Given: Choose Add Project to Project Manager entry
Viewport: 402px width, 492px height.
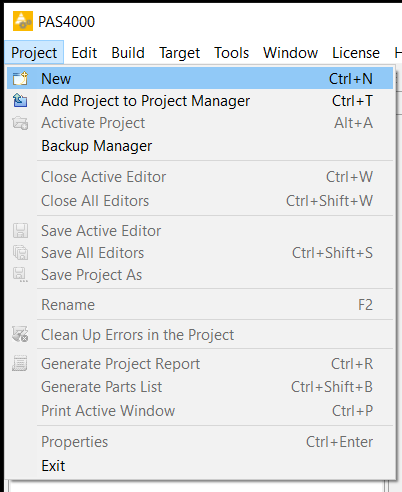Looking at the screenshot, I should [x=200, y=101].
